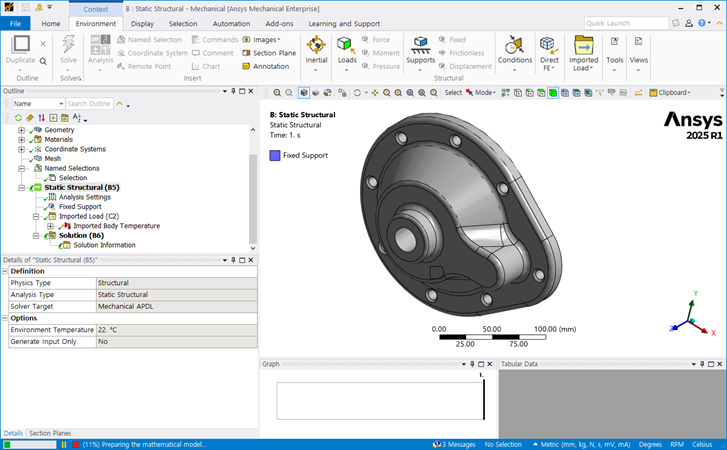Viewport: 727px width, 450px height.
Task: Switch to the Home ribbon tab
Action: coord(51,24)
